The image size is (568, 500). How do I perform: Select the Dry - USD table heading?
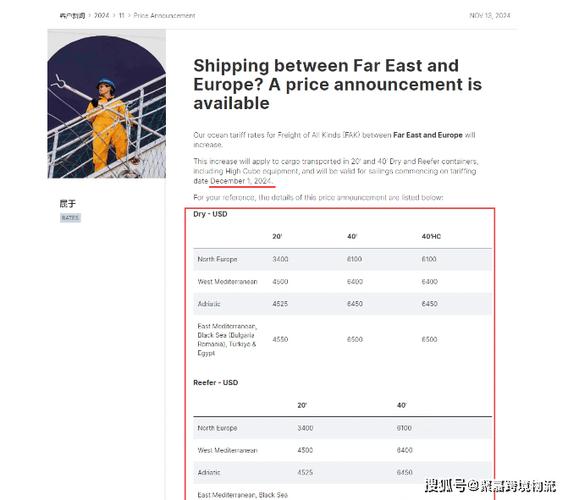click(x=210, y=214)
